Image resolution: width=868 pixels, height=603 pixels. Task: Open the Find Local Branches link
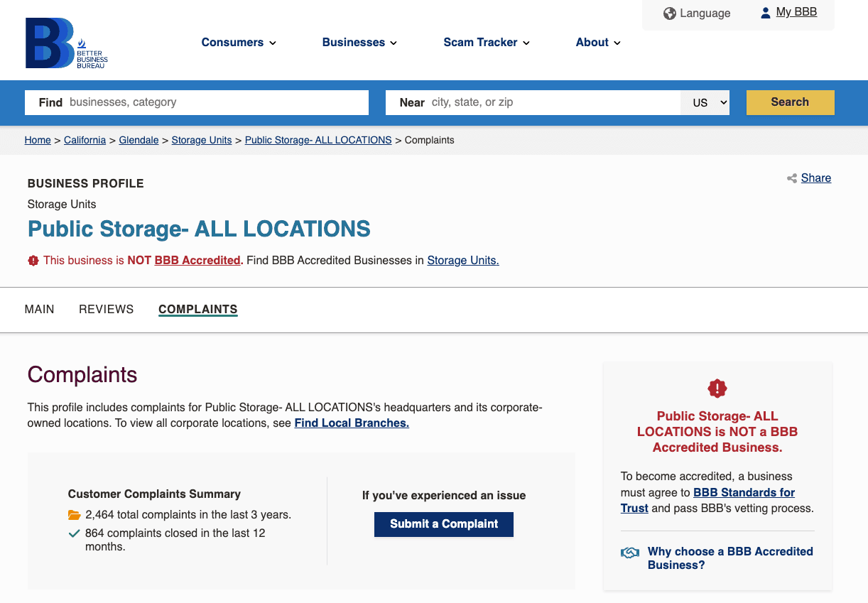click(x=351, y=423)
